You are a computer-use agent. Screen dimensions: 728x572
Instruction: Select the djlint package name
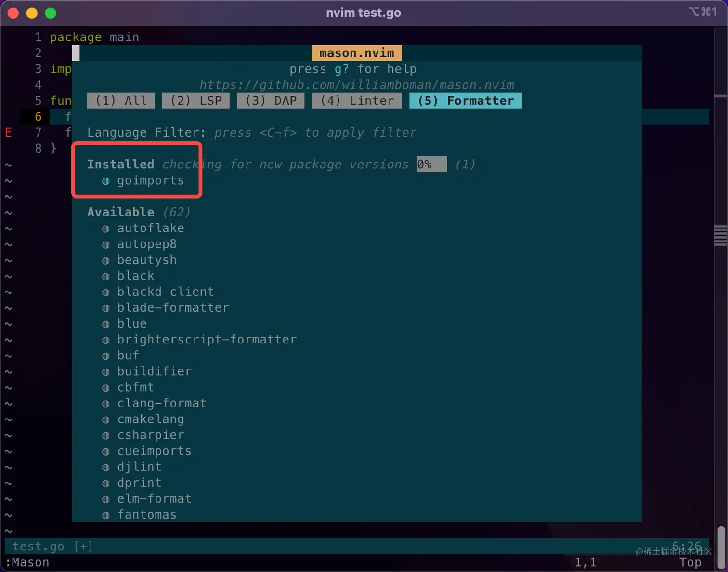point(139,467)
